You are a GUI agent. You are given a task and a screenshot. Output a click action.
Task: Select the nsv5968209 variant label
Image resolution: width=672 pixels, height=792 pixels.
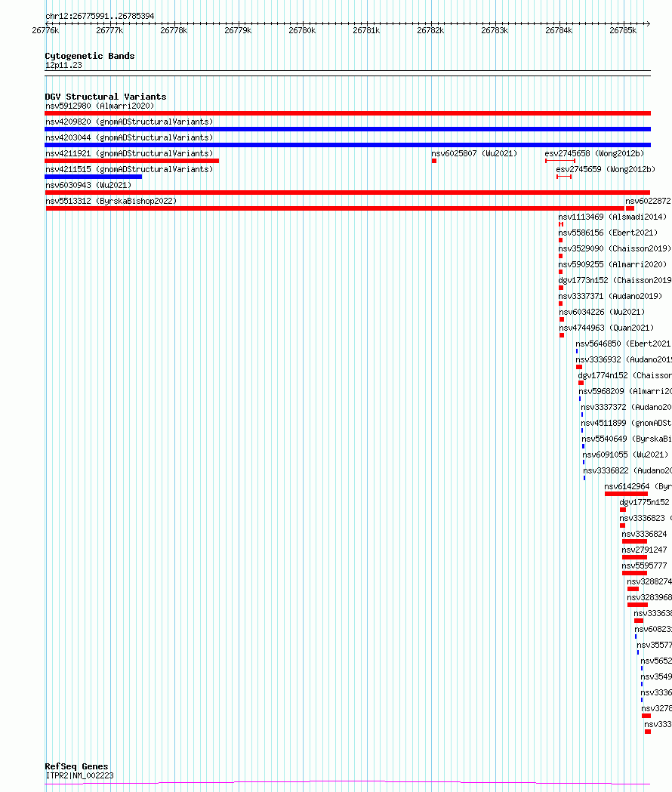[x=625, y=391]
